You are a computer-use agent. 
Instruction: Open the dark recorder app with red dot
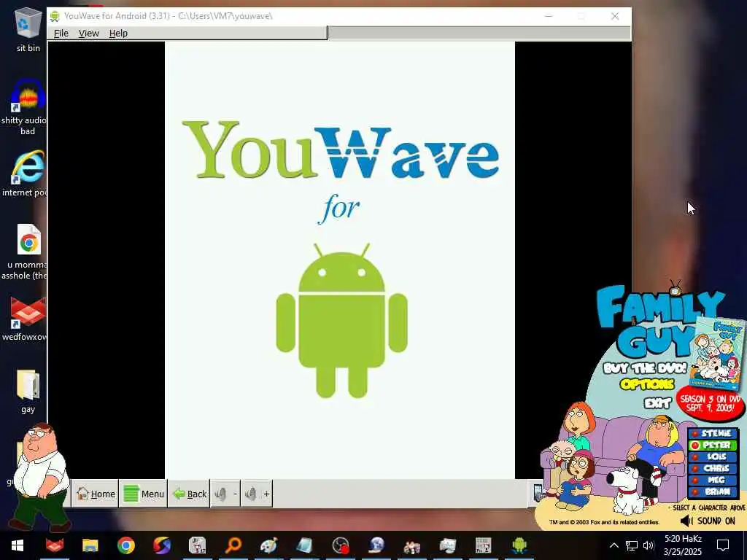point(341,545)
